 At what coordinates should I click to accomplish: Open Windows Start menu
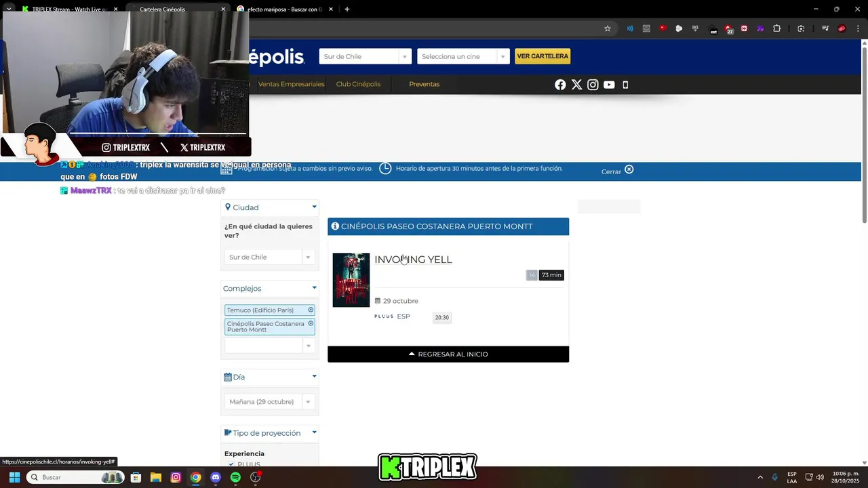click(x=14, y=477)
